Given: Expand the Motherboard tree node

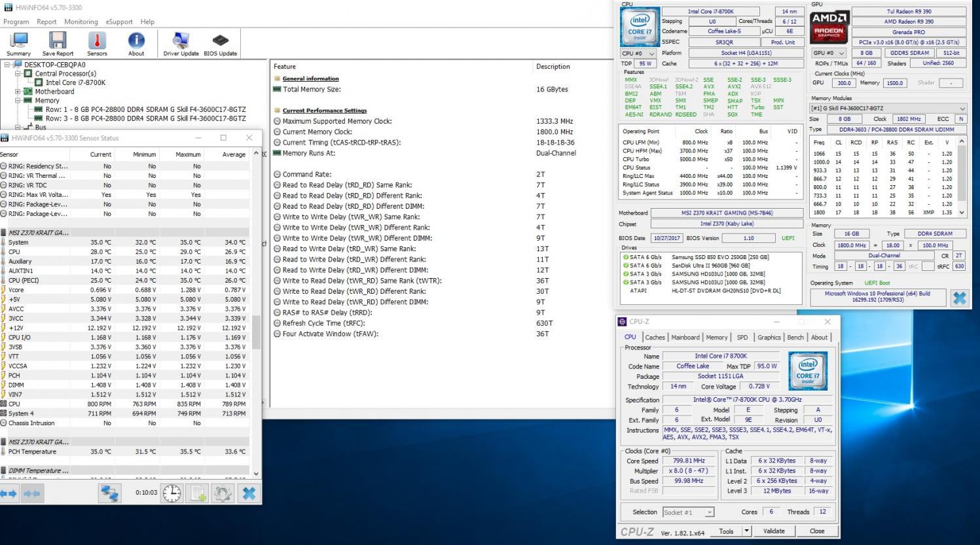Looking at the screenshot, I should point(18,92).
